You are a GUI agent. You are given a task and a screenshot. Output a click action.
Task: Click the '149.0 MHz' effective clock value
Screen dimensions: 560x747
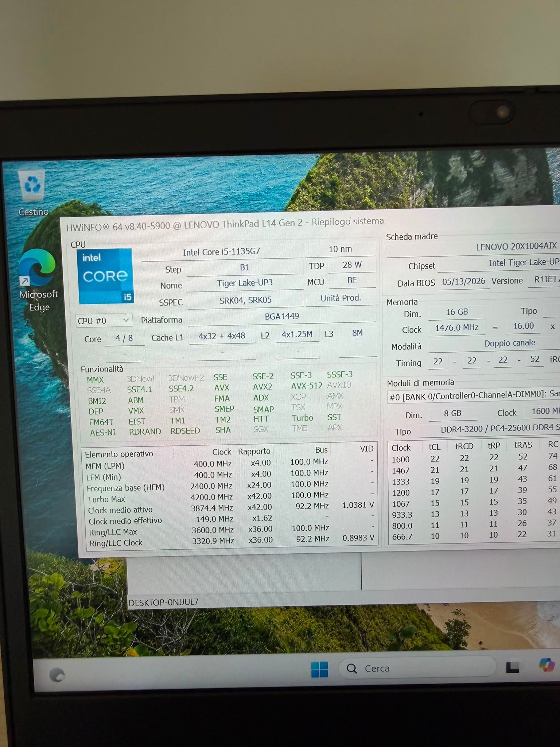point(214,519)
